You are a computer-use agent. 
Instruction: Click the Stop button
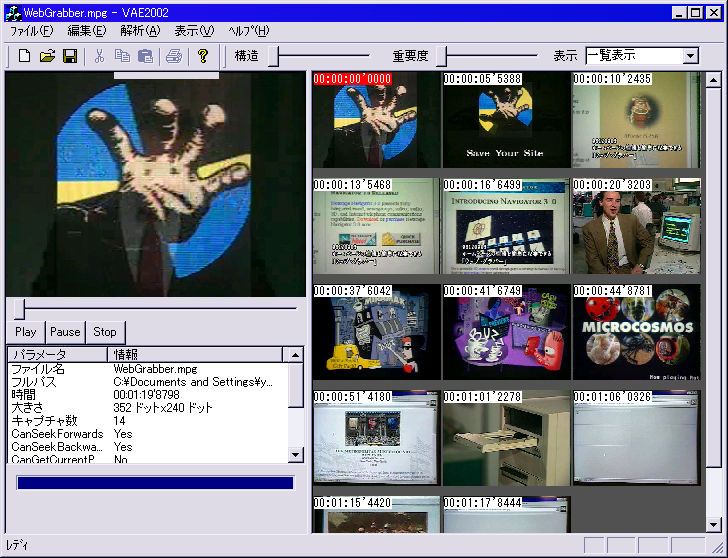105,332
